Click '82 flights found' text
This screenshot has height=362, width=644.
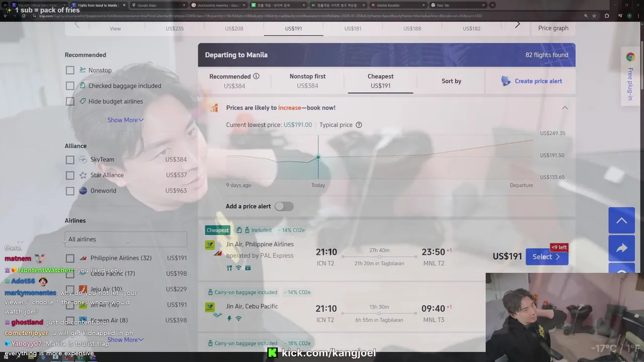click(547, 55)
